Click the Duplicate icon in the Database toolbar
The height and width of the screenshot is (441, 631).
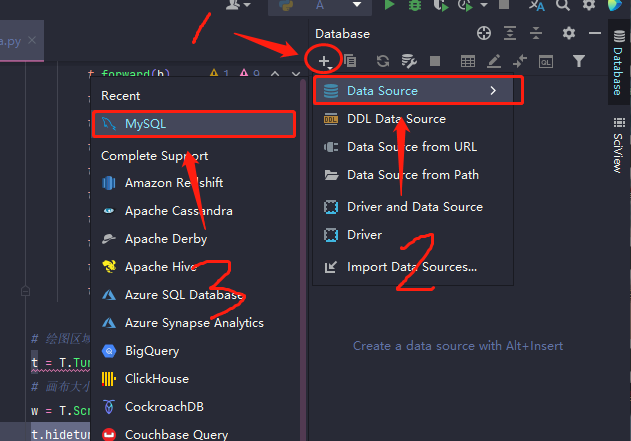click(350, 62)
